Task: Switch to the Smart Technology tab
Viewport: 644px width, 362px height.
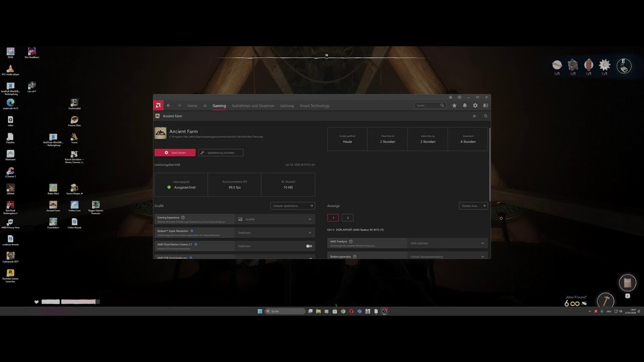Action: [x=314, y=106]
